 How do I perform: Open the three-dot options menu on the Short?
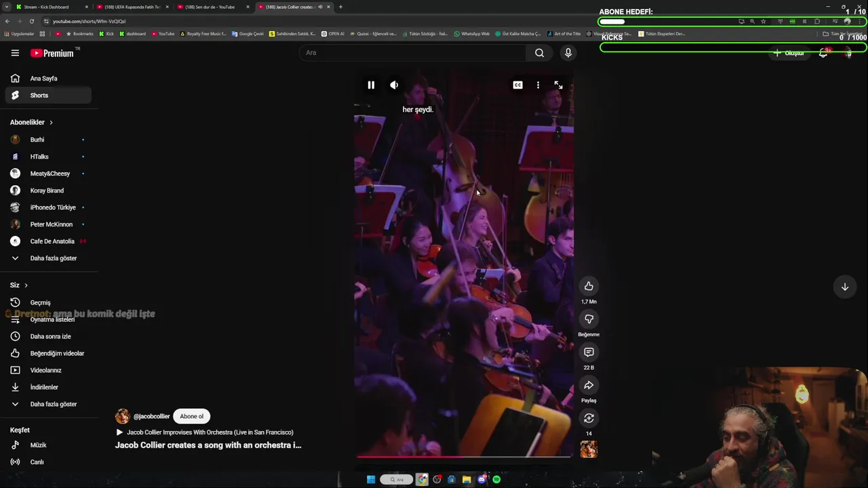[x=538, y=85]
